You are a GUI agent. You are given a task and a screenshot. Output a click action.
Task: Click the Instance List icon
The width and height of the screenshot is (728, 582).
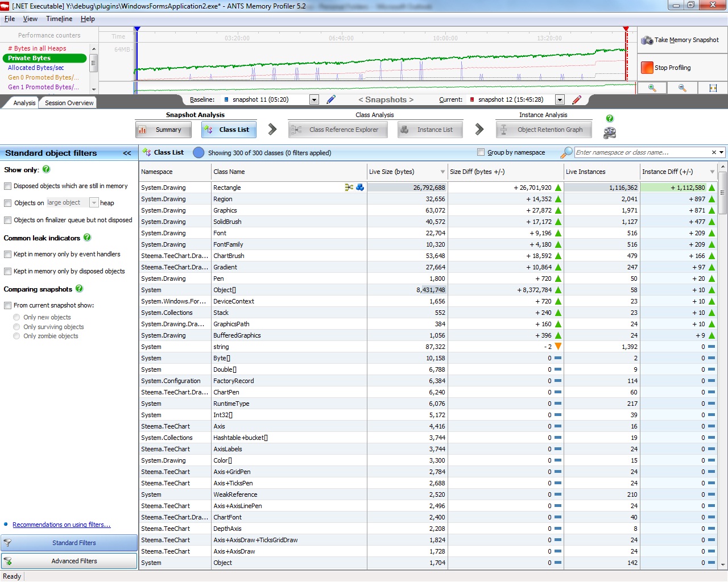point(404,130)
